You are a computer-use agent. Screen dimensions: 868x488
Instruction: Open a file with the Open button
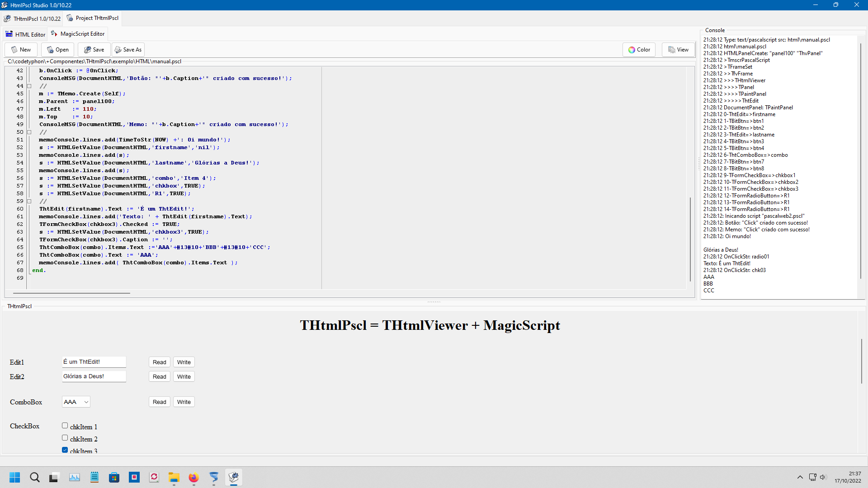click(x=58, y=50)
